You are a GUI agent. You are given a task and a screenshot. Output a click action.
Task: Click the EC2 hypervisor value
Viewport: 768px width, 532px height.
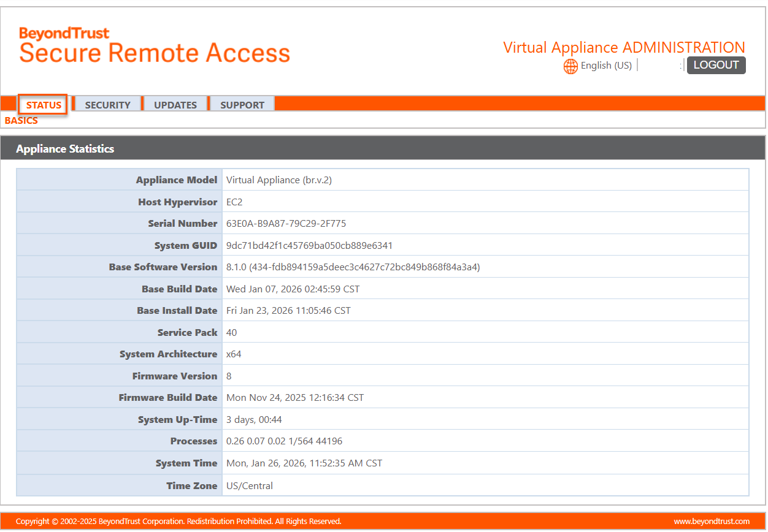(x=234, y=202)
